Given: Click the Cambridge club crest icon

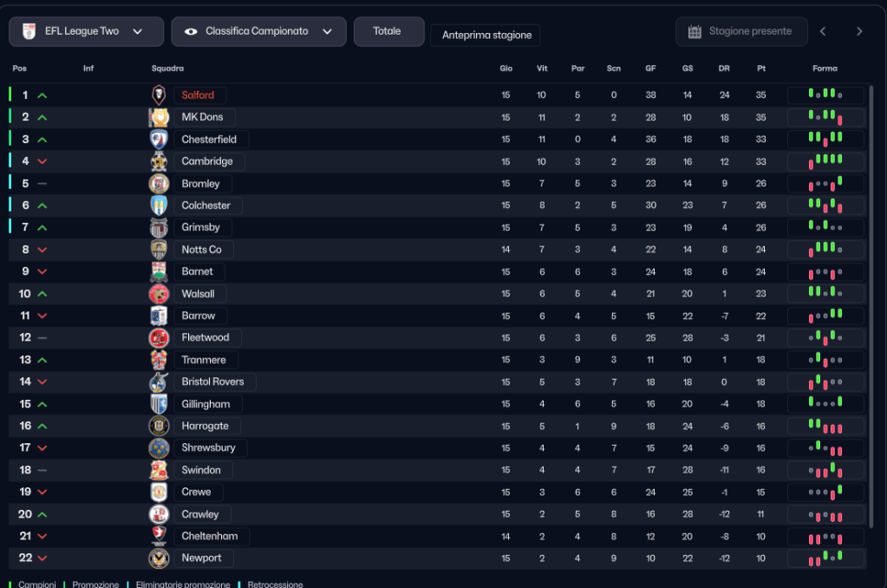Looking at the screenshot, I should pos(159,161).
